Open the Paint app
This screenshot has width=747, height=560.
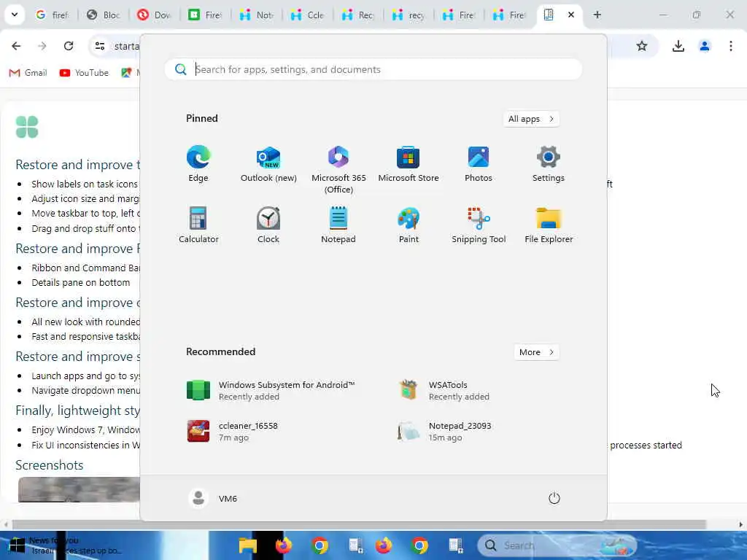[x=409, y=225]
